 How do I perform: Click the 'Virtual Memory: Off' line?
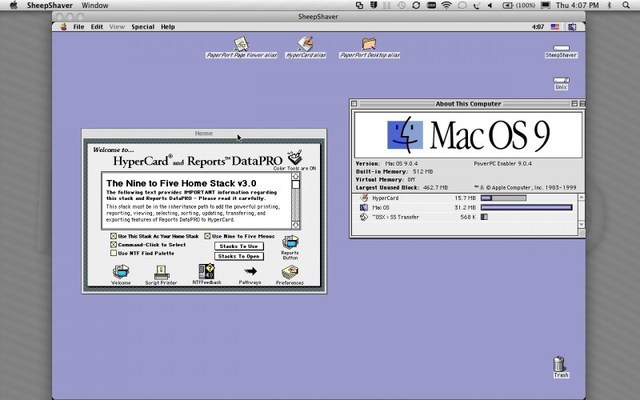click(385, 180)
